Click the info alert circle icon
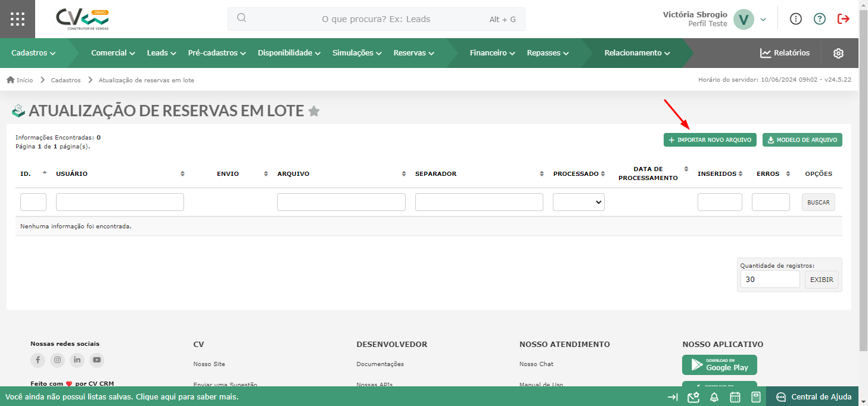This screenshot has width=868, height=406. click(796, 18)
